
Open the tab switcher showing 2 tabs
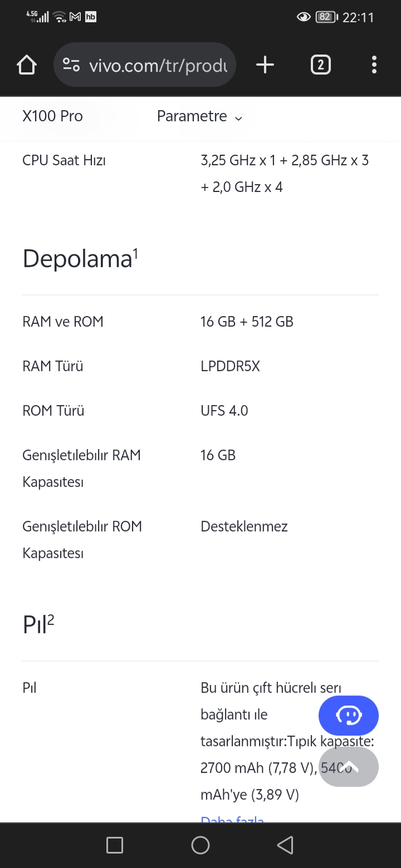[320, 65]
